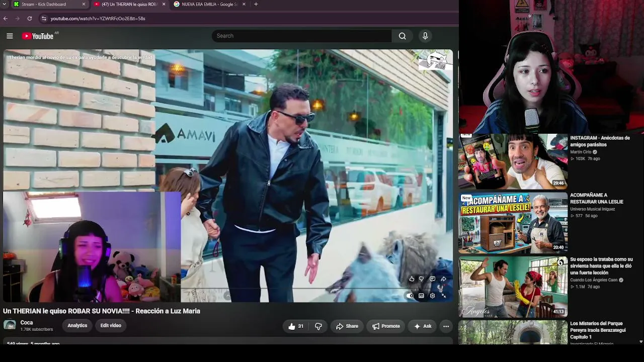The height and width of the screenshot is (362, 644).
Task: Turn on subtitles in the player
Action: (x=421, y=296)
